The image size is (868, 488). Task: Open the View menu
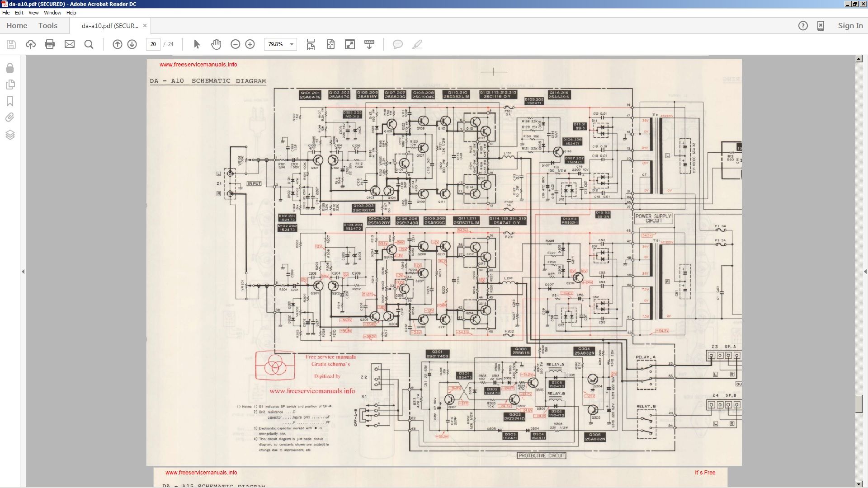pyautogui.click(x=33, y=13)
